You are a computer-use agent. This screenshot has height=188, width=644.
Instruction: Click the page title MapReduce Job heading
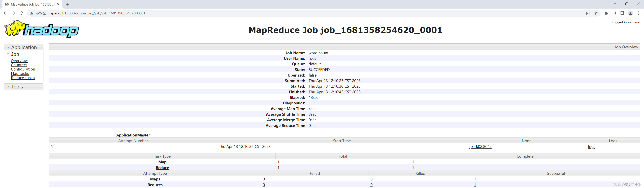(x=345, y=30)
